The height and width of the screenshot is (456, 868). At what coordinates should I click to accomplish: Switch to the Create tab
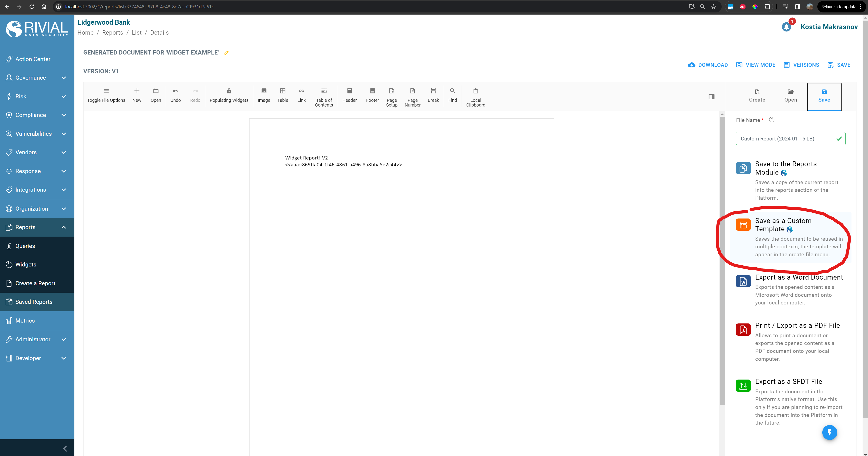pos(757,96)
